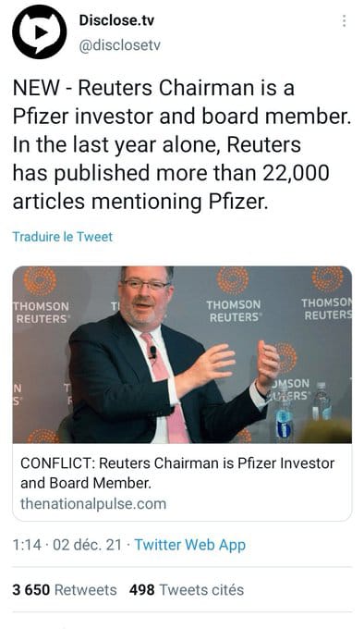Translate tweet via Traduire le Tweet

pyautogui.click(x=63, y=237)
